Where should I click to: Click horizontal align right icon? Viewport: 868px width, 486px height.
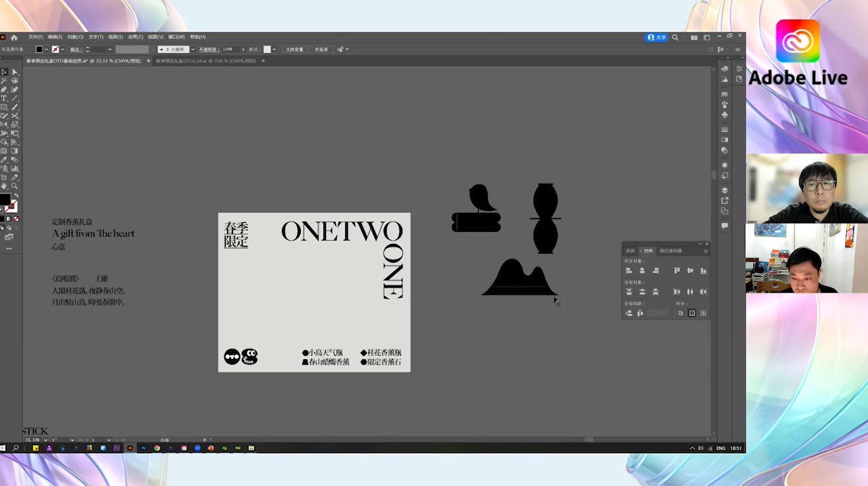(655, 270)
